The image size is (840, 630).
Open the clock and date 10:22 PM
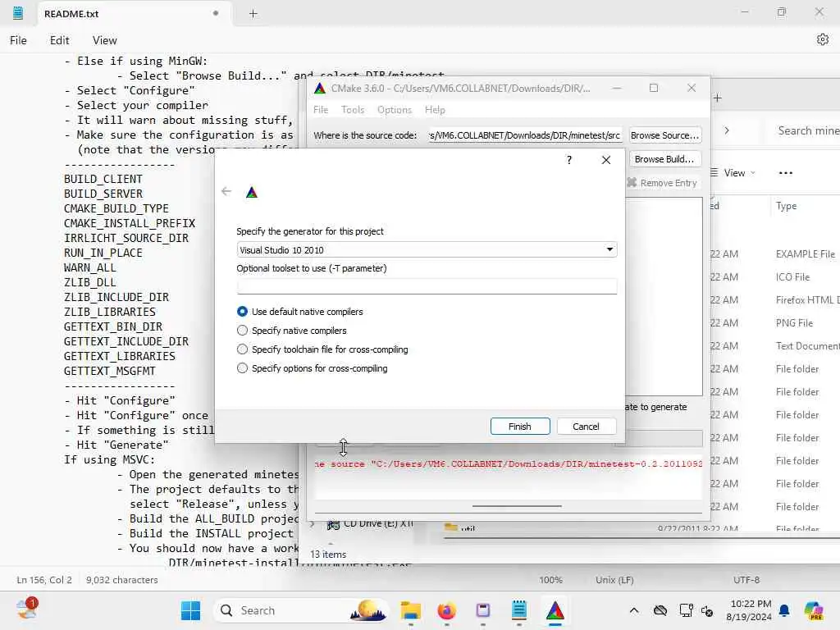(749, 610)
